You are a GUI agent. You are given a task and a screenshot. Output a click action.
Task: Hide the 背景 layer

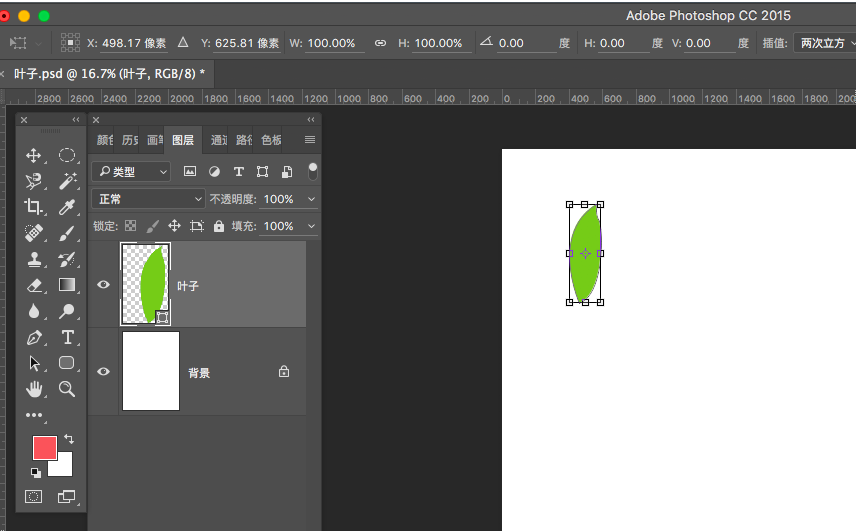point(103,372)
